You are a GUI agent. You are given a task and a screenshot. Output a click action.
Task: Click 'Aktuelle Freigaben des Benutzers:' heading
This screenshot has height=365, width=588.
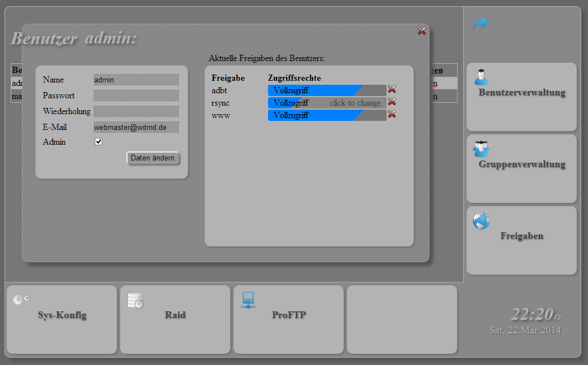coord(266,58)
